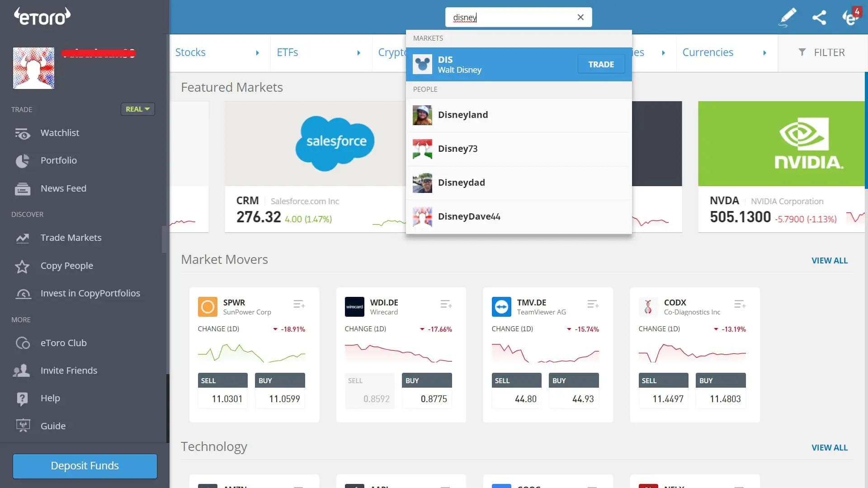Open News Feed in sidebar

coord(63,188)
